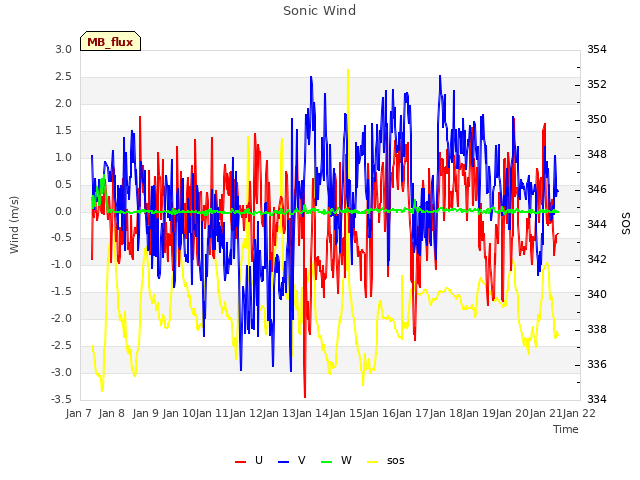Screen dimensions: 640x480
Task: Click the Jan 22 x-axis tick label
Action: coord(580,413)
